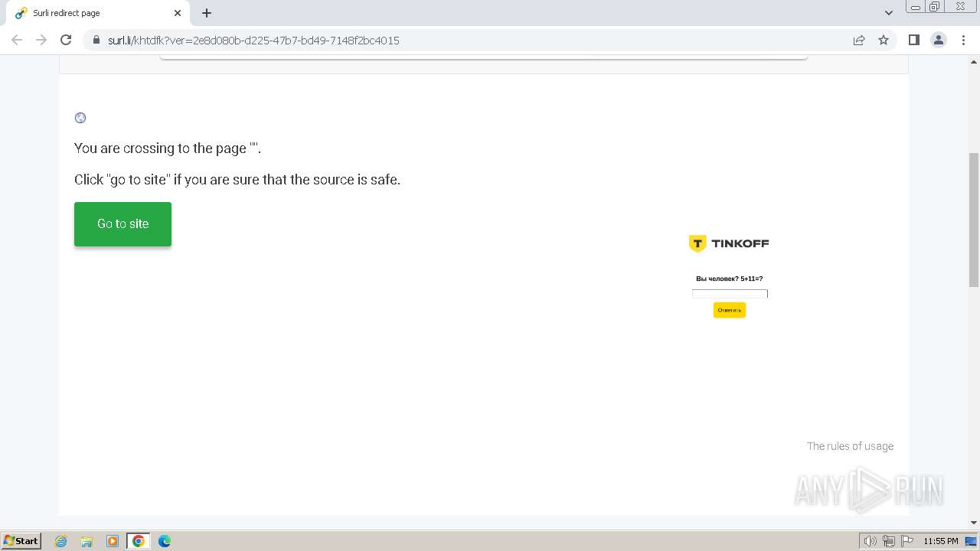
Task: Share this page icon
Action: point(859,40)
